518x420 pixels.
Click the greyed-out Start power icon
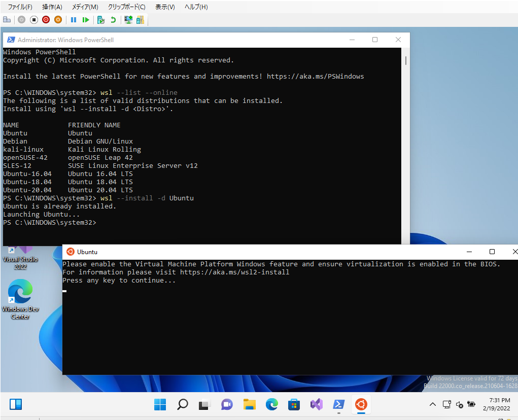21,20
